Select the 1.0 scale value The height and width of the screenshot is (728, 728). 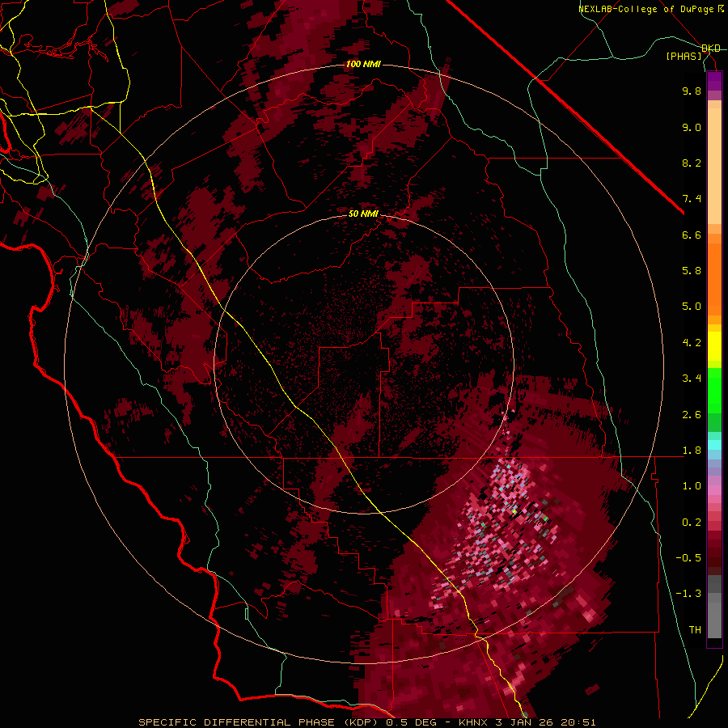[692, 486]
